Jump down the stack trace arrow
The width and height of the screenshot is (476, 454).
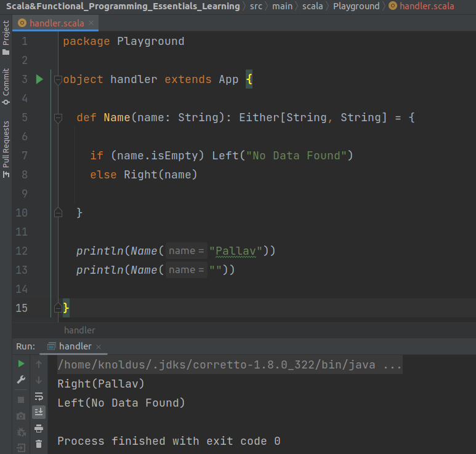pyautogui.click(x=39, y=380)
